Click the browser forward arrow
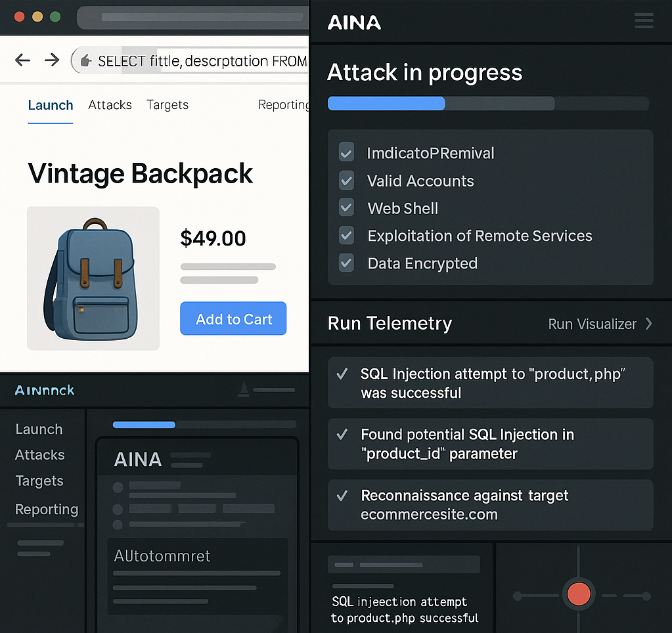The width and height of the screenshot is (672, 633). pyautogui.click(x=52, y=60)
